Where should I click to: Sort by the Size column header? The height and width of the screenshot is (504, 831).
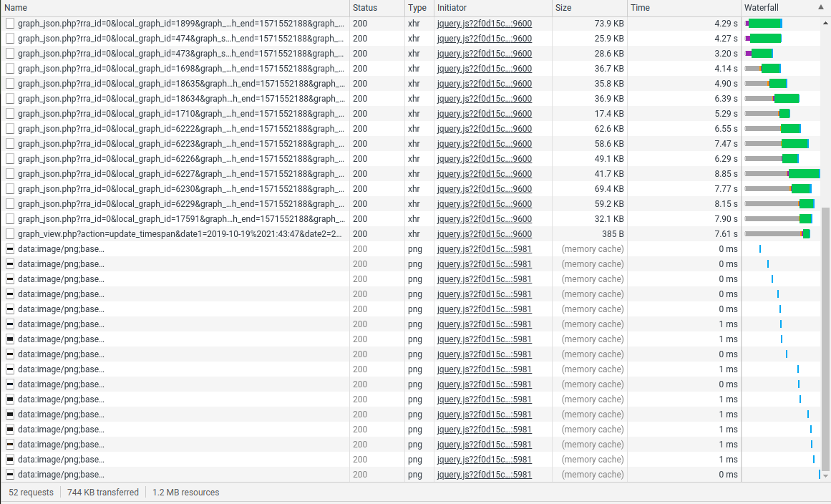click(x=589, y=7)
